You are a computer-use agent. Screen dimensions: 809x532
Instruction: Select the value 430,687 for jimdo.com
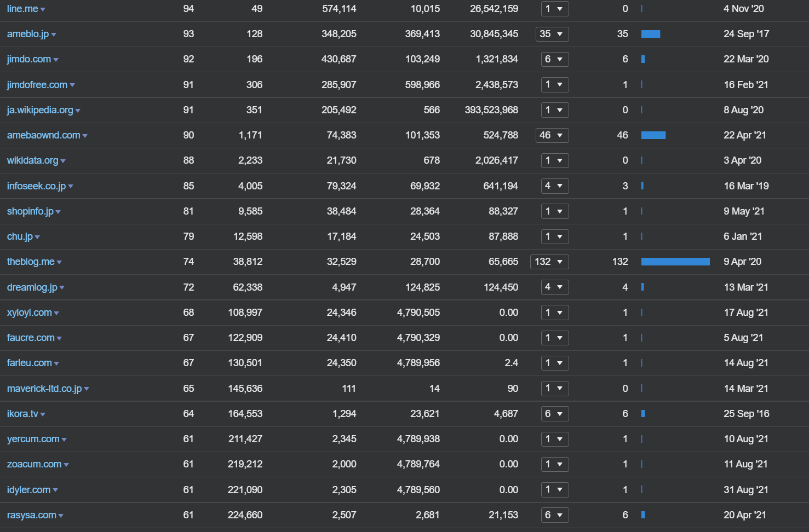click(338, 59)
